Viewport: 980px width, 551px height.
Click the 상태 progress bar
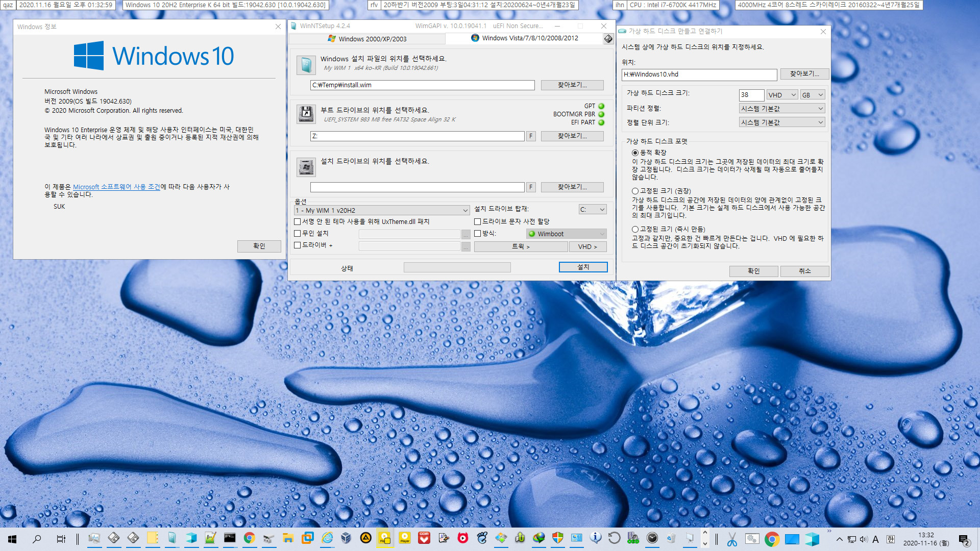pos(457,268)
